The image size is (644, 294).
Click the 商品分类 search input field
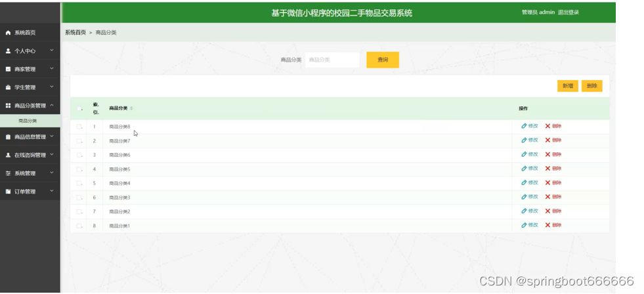pyautogui.click(x=332, y=60)
